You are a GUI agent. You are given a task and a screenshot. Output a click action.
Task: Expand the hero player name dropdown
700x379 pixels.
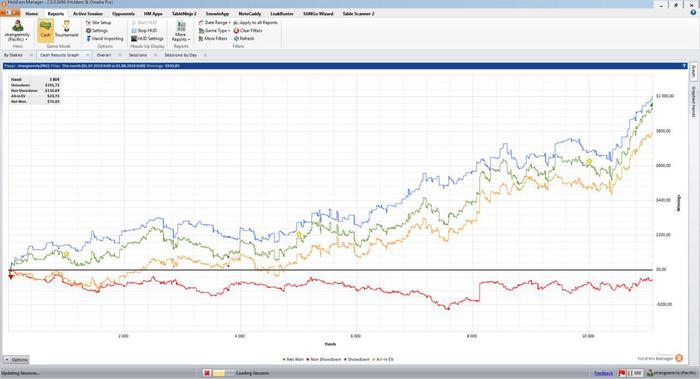(18, 37)
